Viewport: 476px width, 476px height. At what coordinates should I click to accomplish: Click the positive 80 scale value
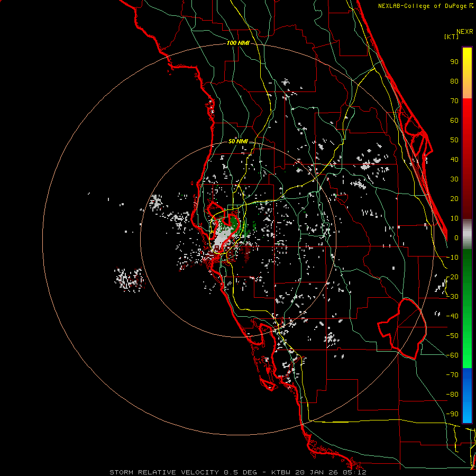click(454, 81)
